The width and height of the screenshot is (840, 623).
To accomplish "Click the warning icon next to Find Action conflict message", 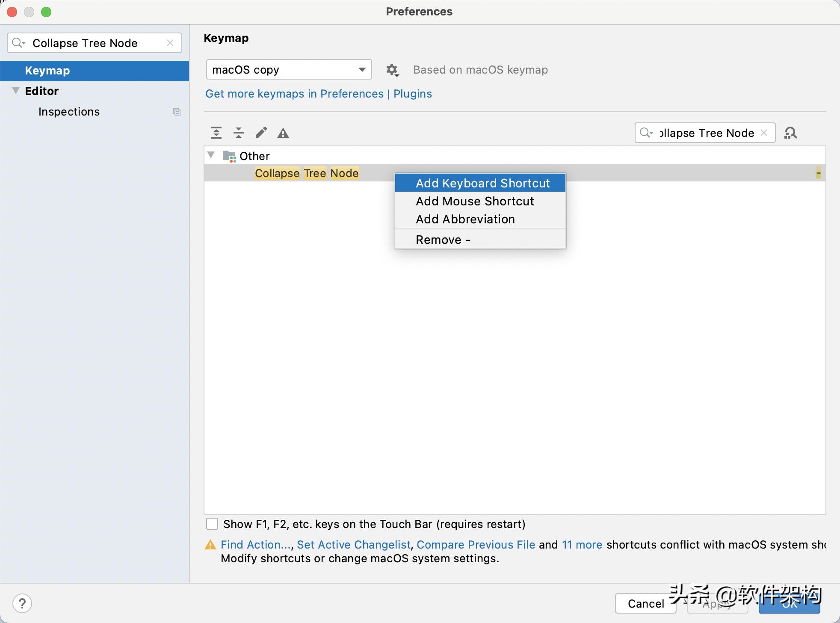I will click(x=210, y=544).
